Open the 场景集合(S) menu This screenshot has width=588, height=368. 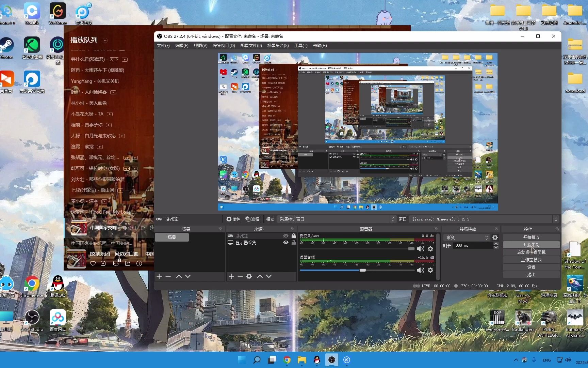click(278, 46)
